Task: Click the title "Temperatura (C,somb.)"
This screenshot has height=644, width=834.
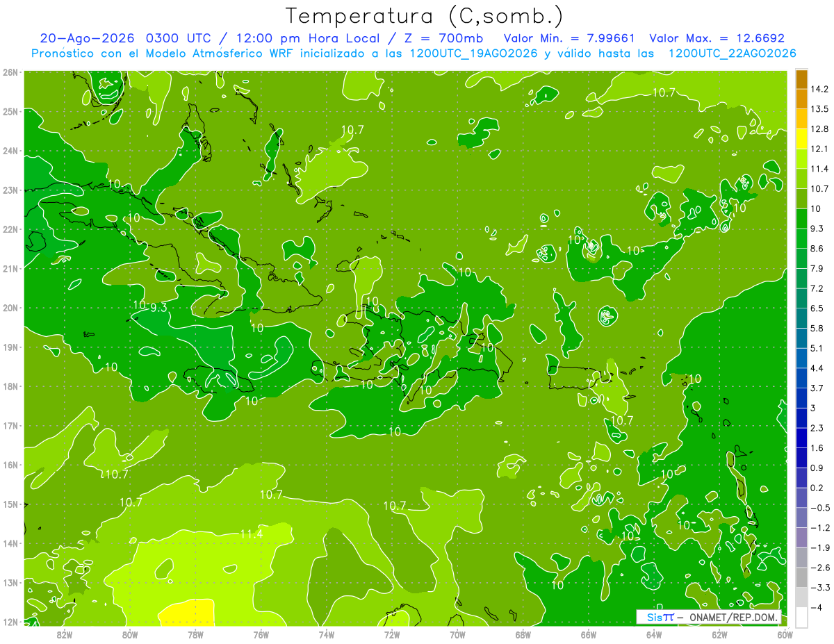Action: pos(424,16)
